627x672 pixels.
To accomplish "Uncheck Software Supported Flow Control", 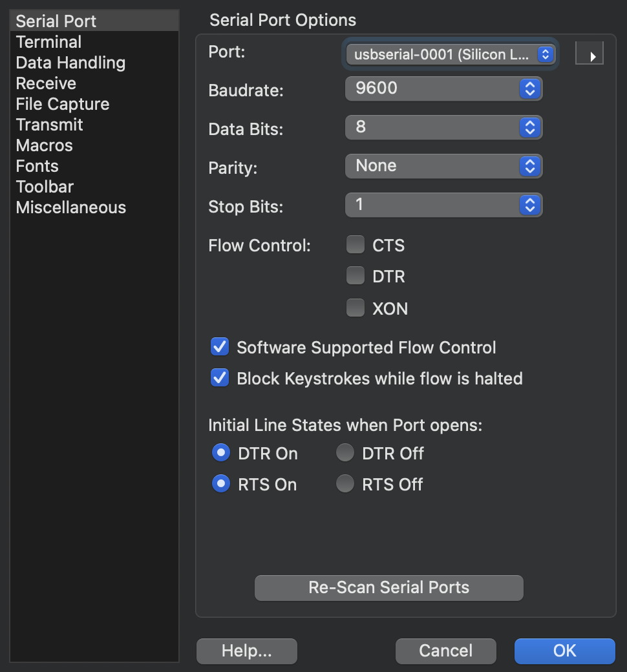I will coord(220,347).
